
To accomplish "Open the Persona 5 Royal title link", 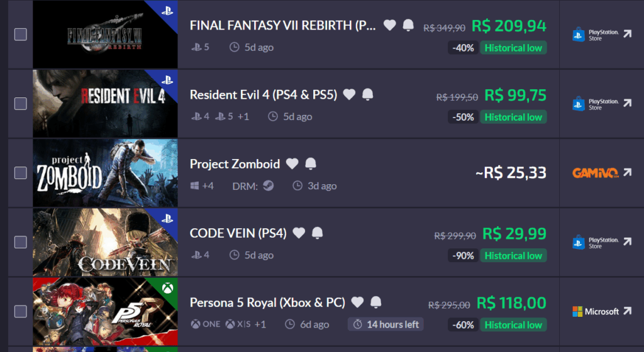I will 267,302.
